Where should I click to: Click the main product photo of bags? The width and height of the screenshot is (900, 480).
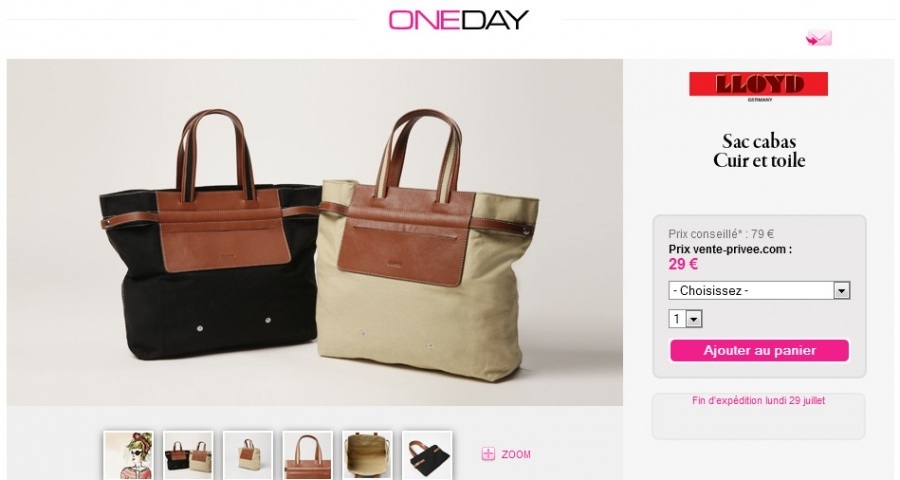315,233
